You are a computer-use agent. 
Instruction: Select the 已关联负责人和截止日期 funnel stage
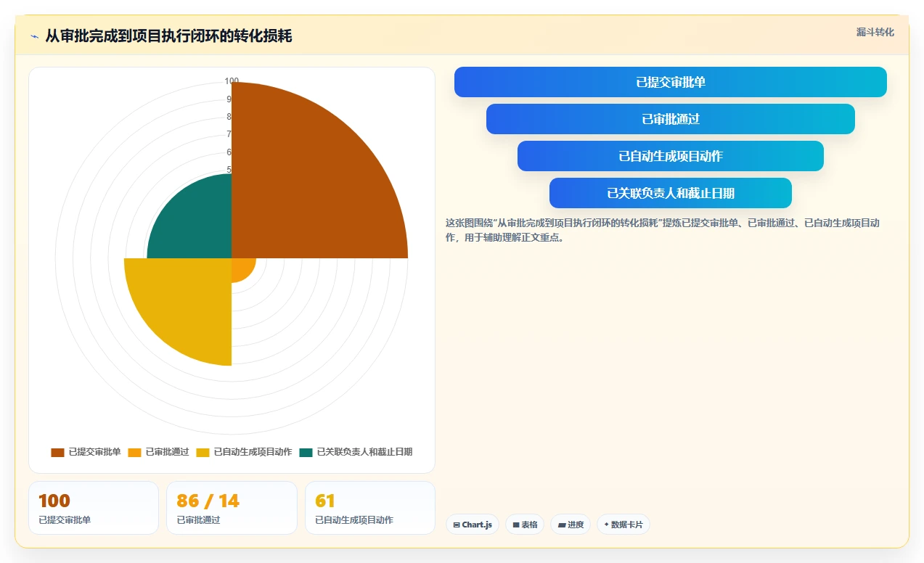coord(671,193)
